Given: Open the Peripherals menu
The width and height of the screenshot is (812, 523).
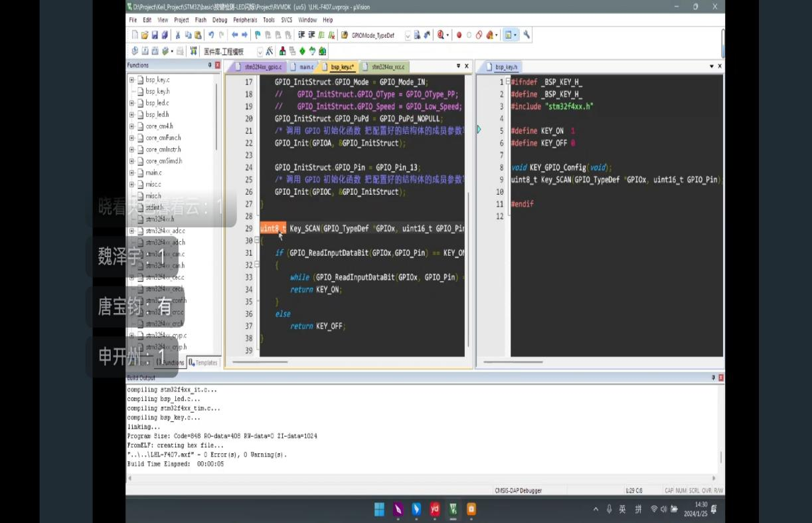Looking at the screenshot, I should 245,20.
